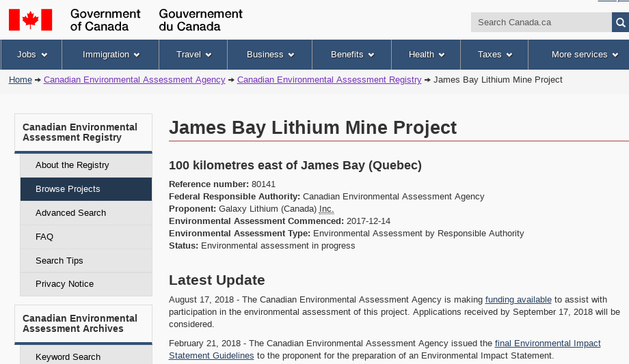
Task: Open Keyword Search in Archives sidebar
Action: tap(86, 356)
